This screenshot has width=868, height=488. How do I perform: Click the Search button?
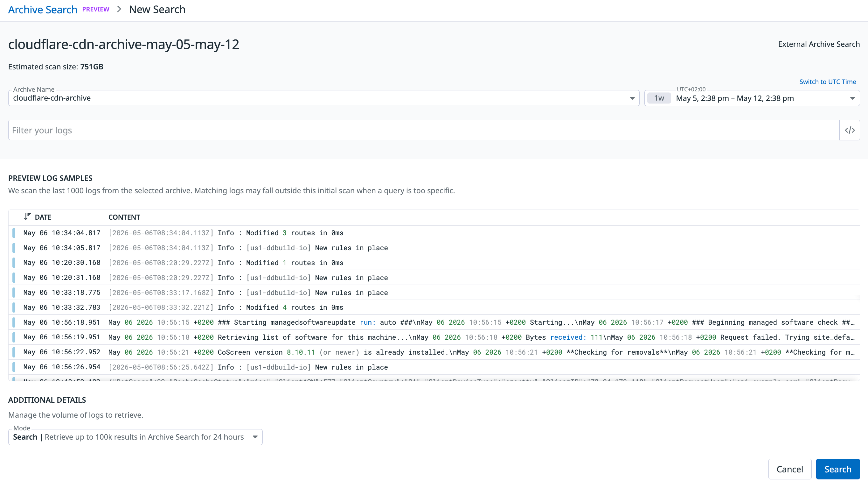(838, 469)
